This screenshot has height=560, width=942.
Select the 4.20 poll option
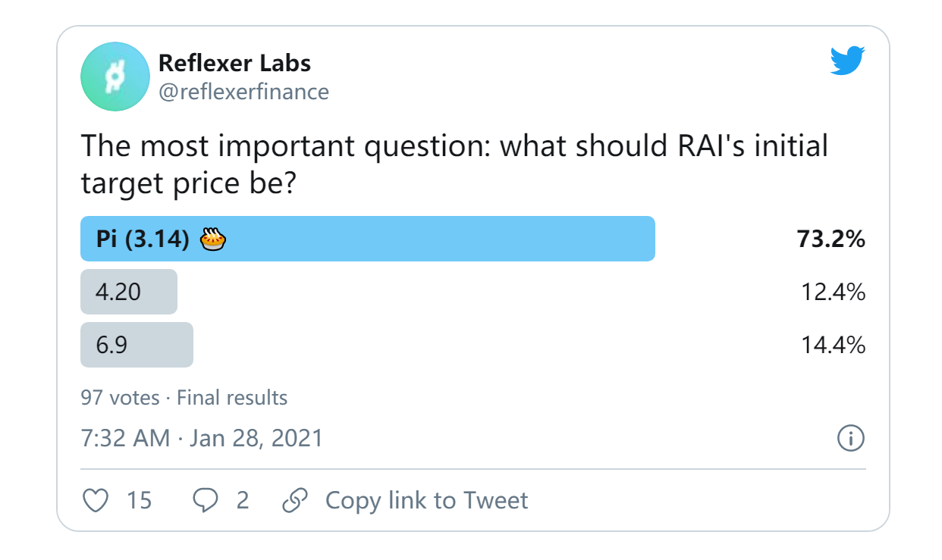coord(129,292)
